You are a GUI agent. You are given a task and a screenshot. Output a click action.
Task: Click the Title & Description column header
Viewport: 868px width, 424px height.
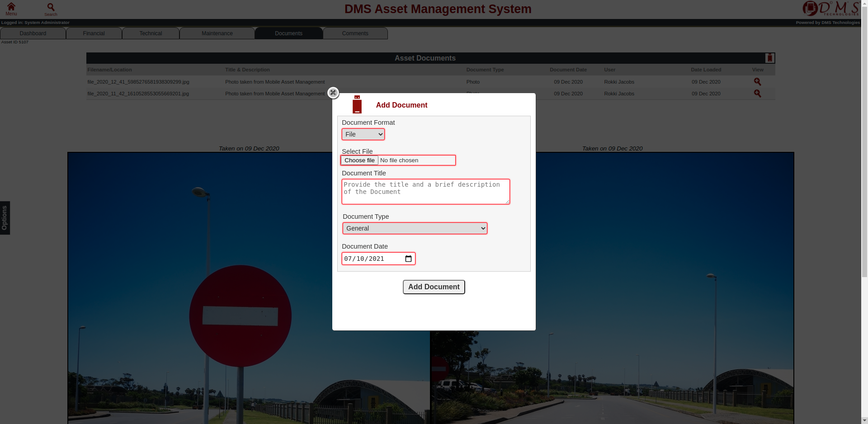[247, 70]
